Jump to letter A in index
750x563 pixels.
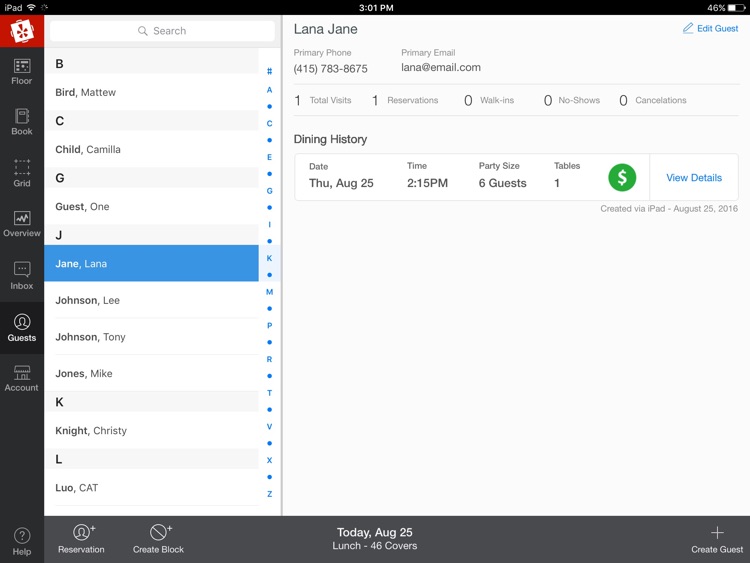point(269,89)
